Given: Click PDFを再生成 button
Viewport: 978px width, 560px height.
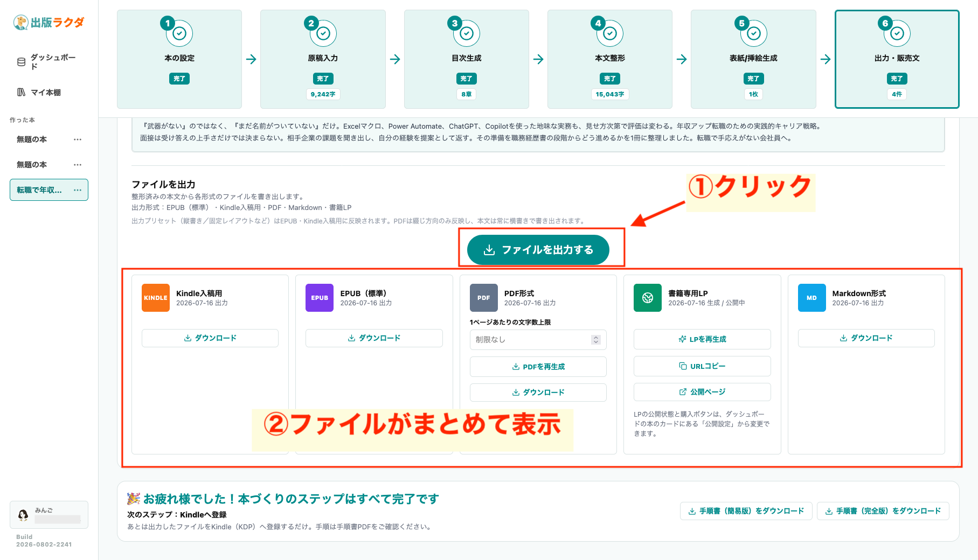Looking at the screenshot, I should 538,367.
